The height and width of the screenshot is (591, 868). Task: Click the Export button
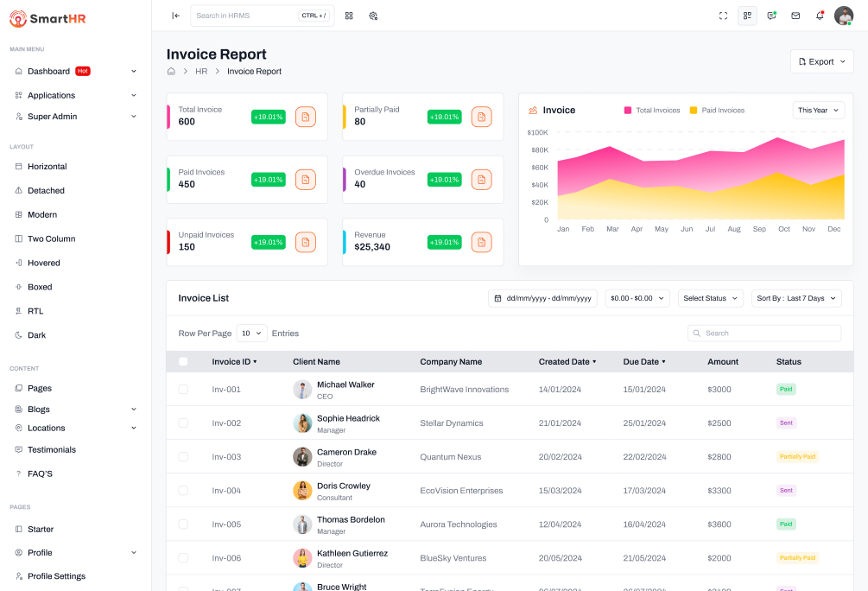point(821,62)
